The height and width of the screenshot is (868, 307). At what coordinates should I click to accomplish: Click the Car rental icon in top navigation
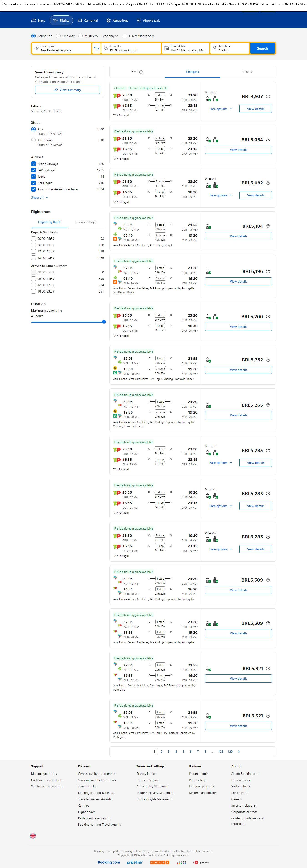point(80,20)
